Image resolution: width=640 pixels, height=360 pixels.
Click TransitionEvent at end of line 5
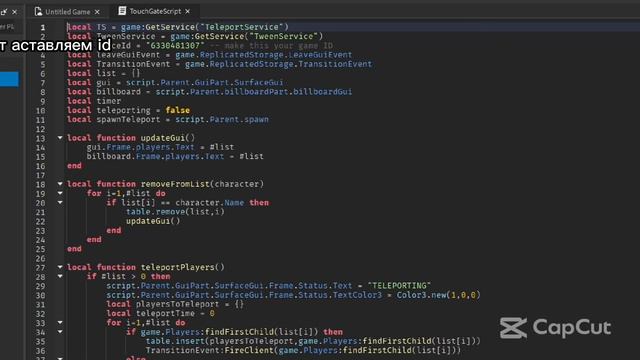(x=335, y=64)
